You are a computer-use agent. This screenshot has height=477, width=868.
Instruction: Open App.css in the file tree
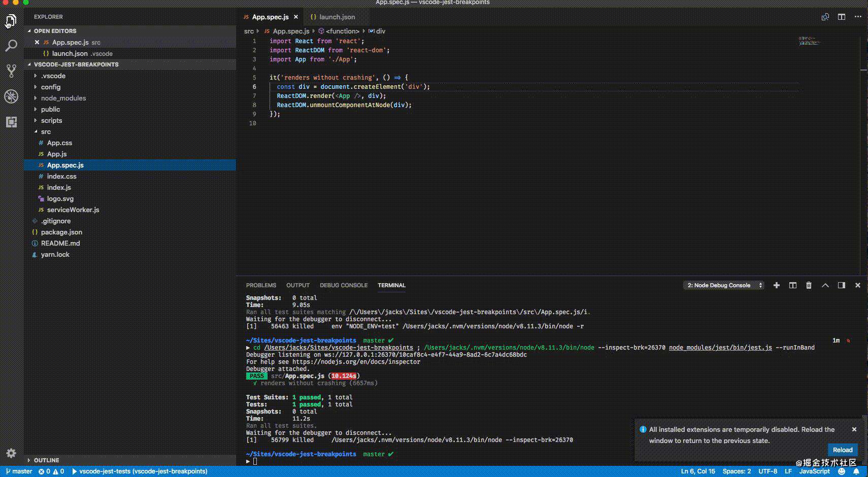(x=130, y=143)
